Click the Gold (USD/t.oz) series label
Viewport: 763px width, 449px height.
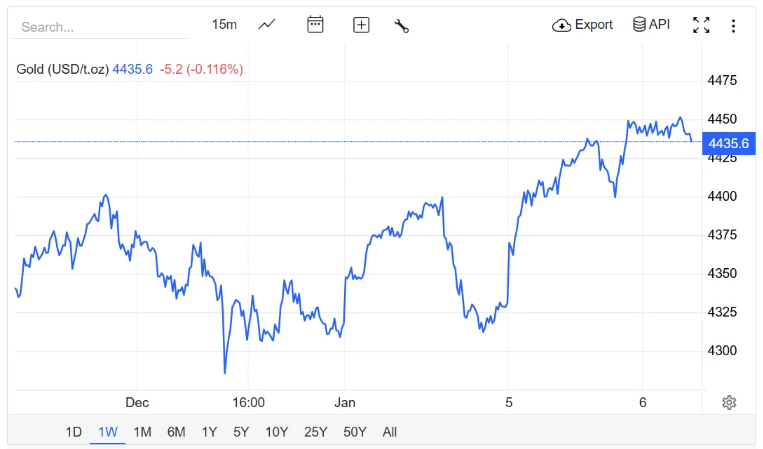(62, 69)
